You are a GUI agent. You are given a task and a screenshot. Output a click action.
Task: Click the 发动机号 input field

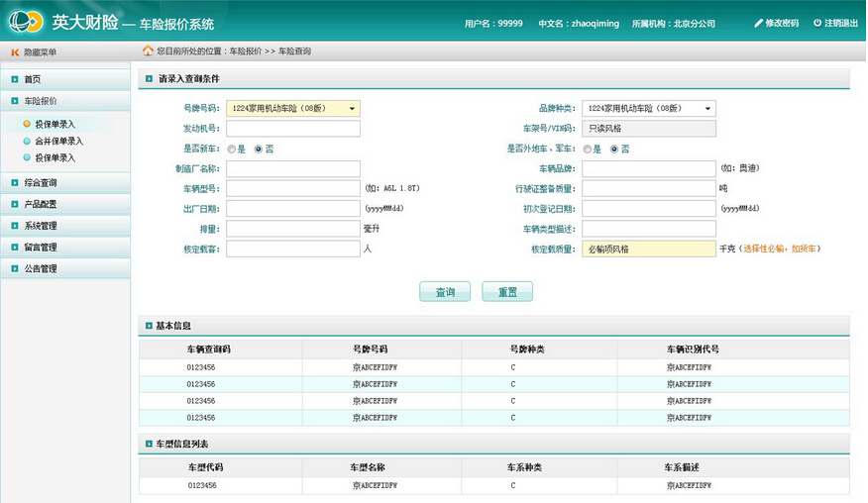point(293,129)
